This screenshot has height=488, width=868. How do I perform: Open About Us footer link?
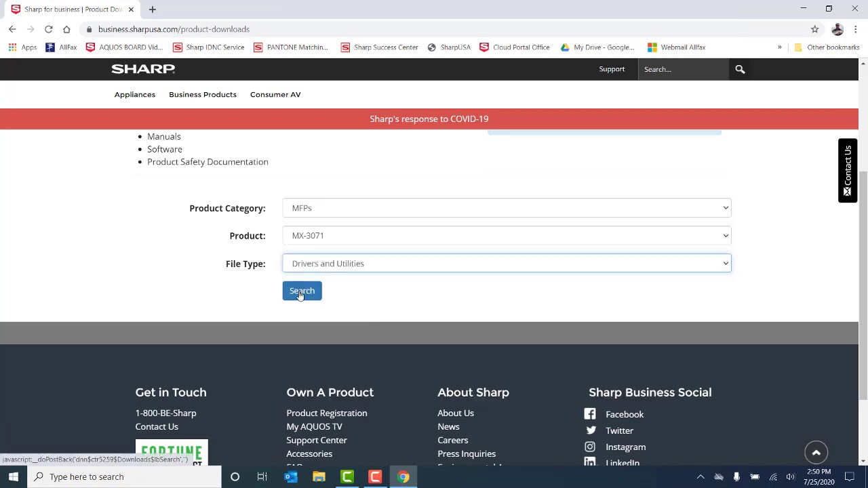(x=456, y=413)
